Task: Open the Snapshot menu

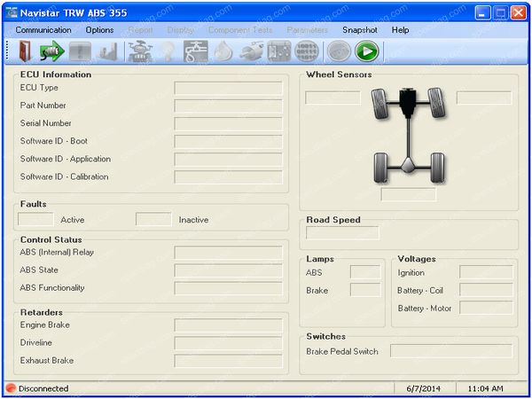Action: click(x=360, y=30)
